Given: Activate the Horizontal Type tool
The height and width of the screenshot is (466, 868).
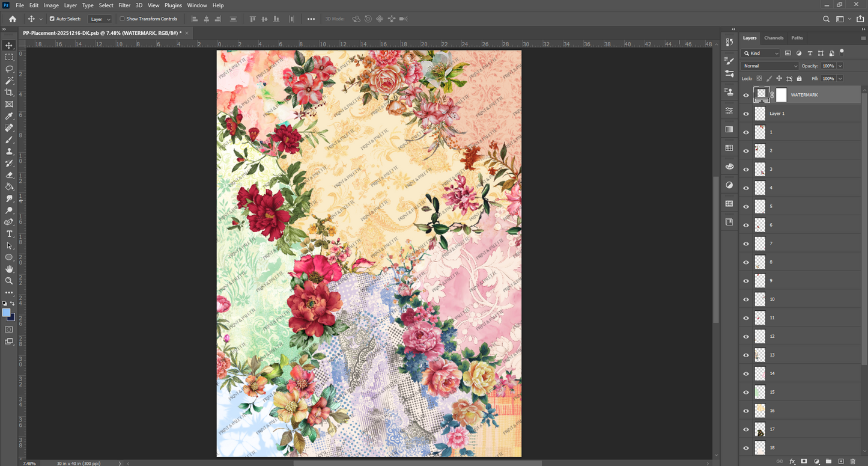Looking at the screenshot, I should click(x=9, y=234).
